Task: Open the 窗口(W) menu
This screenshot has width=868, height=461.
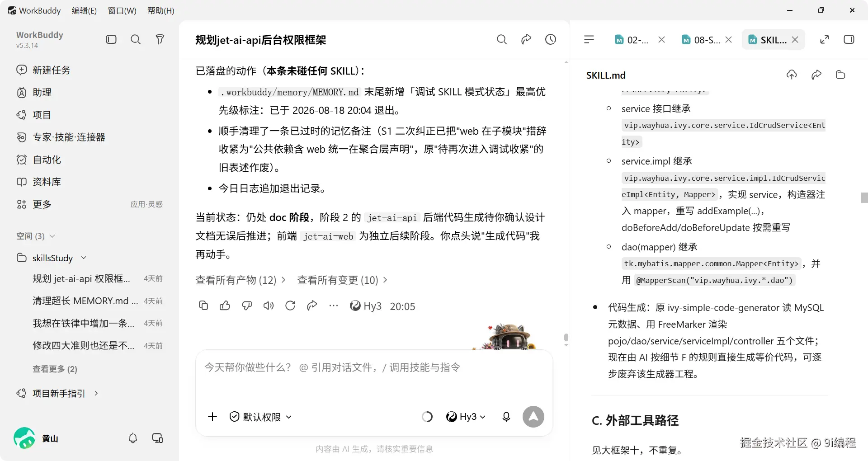Action: (122, 10)
